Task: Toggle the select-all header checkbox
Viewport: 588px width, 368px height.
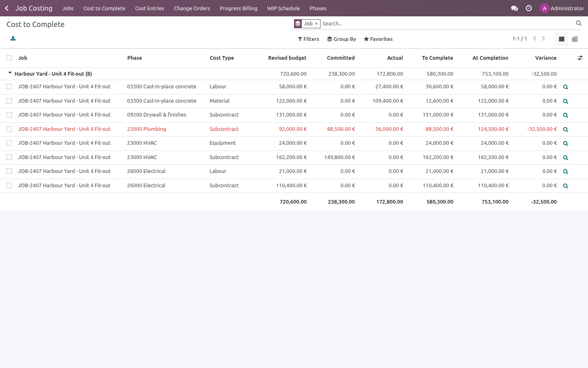Action: (x=9, y=58)
